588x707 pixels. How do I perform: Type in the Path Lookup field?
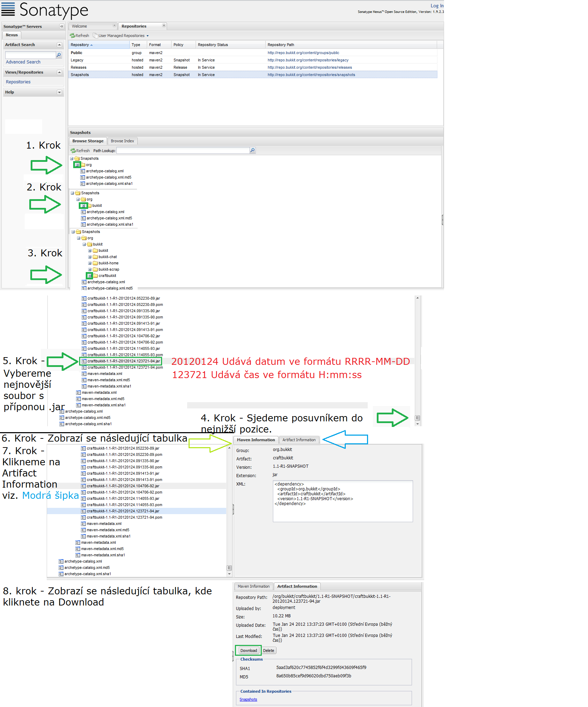(x=183, y=150)
